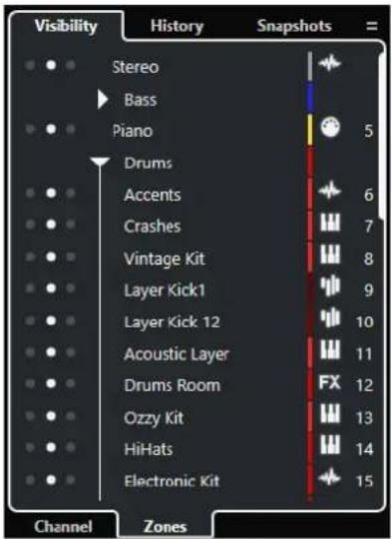The width and height of the screenshot is (392, 539).
Task: Select the Vintage Kit channel name
Action: click(x=165, y=260)
